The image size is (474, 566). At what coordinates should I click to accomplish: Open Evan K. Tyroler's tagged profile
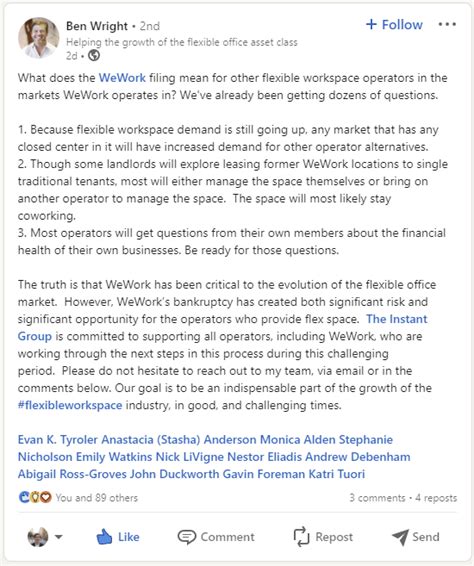pos(58,440)
